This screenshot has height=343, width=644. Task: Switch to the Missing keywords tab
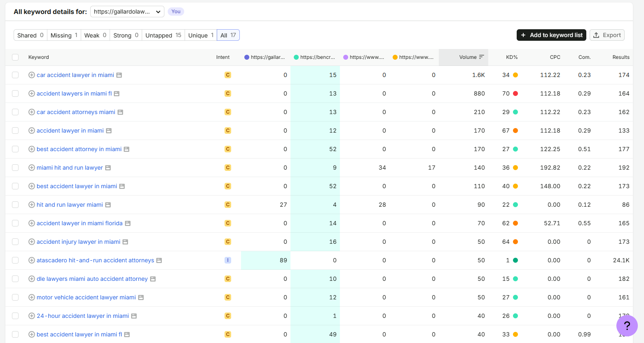64,35
